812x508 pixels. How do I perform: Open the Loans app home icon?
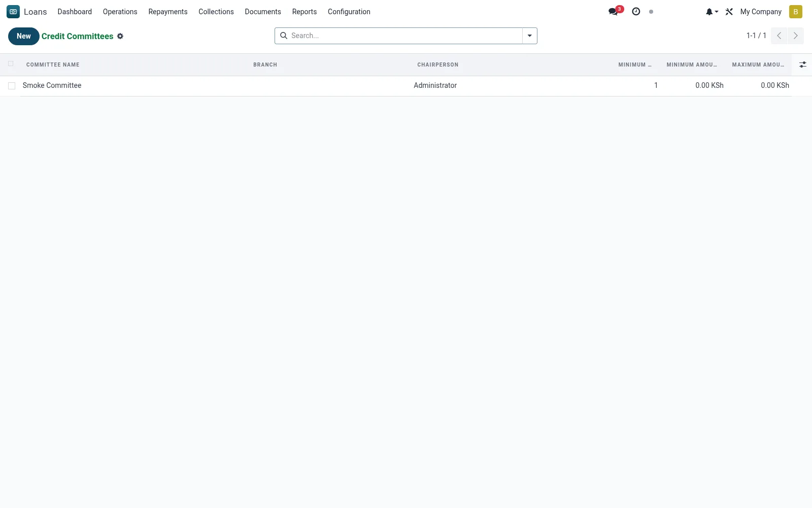13,12
